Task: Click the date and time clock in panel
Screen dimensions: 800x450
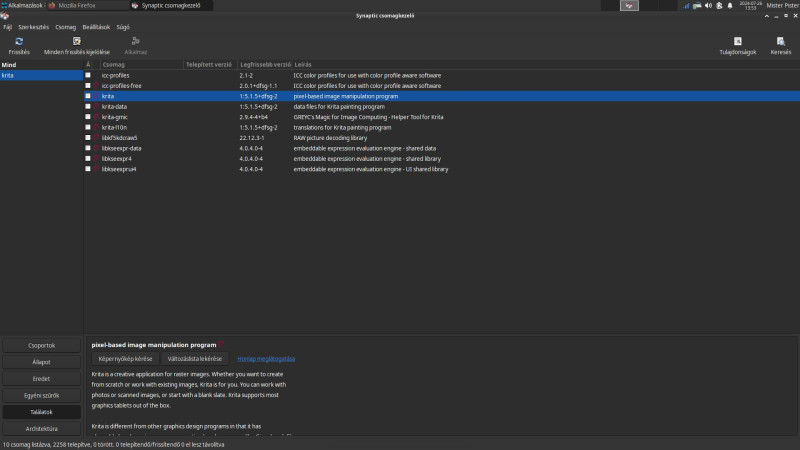Action: point(751,6)
